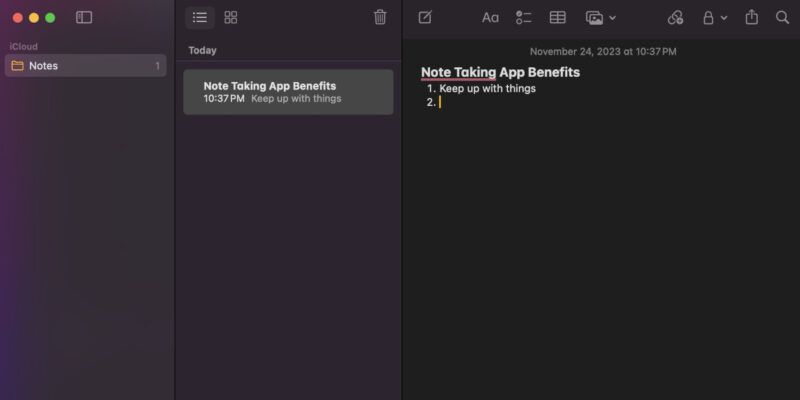
Task: Add a link with the link icon
Action: tap(676, 17)
